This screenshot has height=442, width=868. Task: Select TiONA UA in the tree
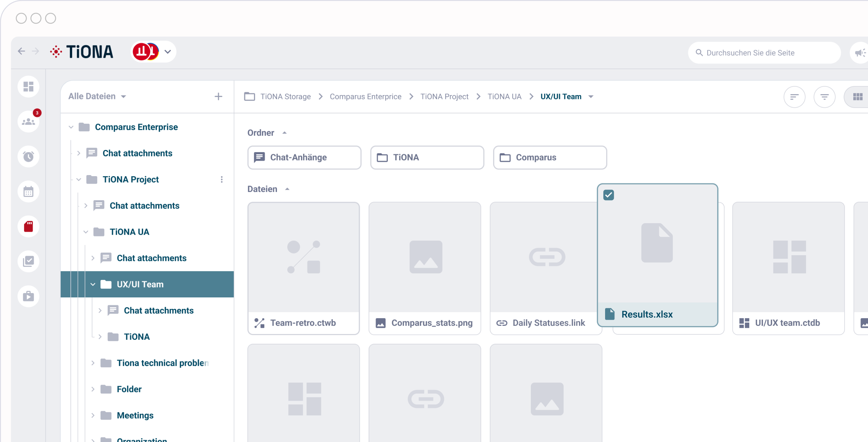coord(129,232)
